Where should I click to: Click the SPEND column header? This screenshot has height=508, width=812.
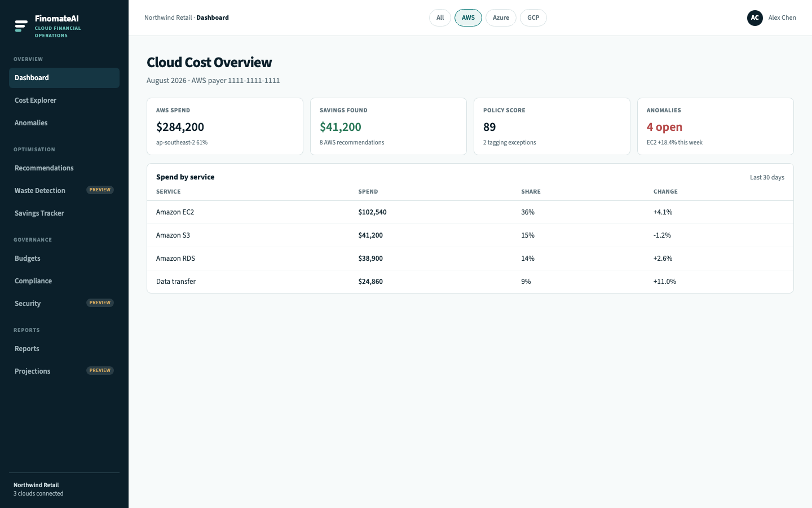point(368,192)
